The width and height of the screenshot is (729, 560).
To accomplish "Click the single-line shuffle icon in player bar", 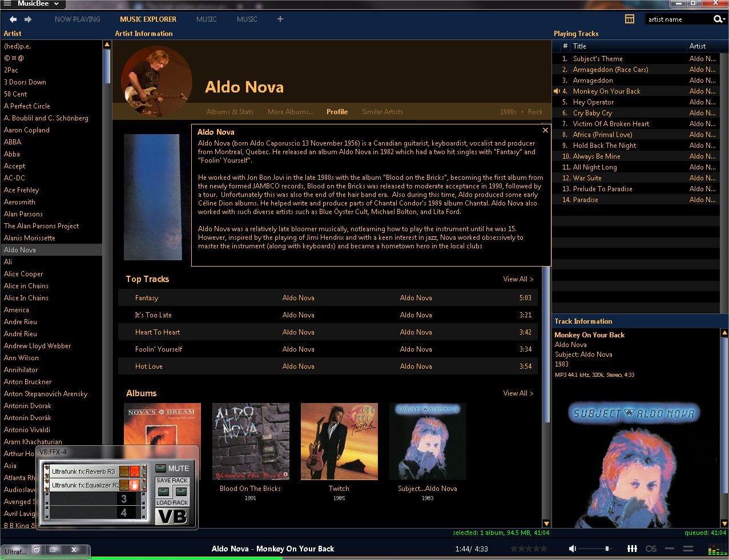I will click(x=670, y=549).
